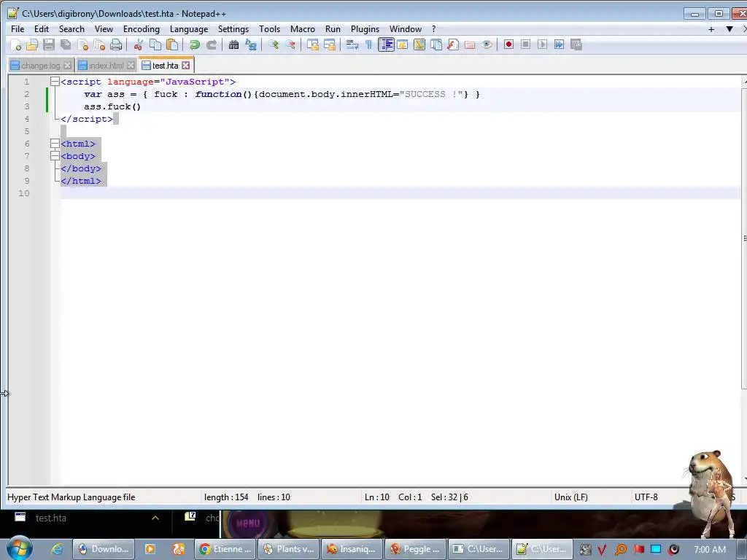Open the Search menu
747x560 pixels.
point(71,29)
